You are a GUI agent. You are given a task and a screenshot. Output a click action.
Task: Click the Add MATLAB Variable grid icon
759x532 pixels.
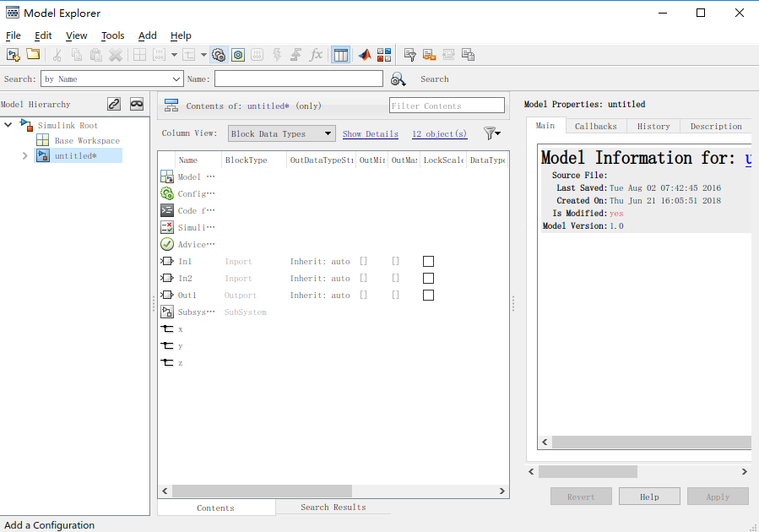click(x=139, y=55)
